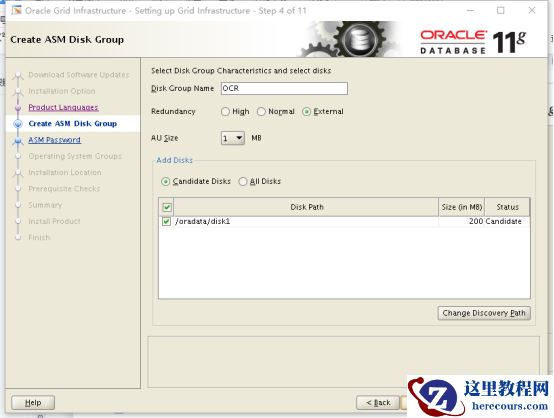This screenshot has width=554, height=418.
Task: Click Operating System Groups step
Action: [x=75, y=156]
